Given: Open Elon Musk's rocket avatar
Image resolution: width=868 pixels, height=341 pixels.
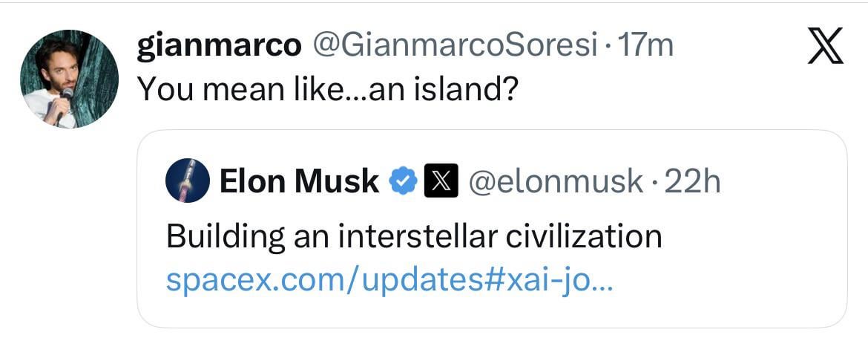Looking at the screenshot, I should (188, 181).
